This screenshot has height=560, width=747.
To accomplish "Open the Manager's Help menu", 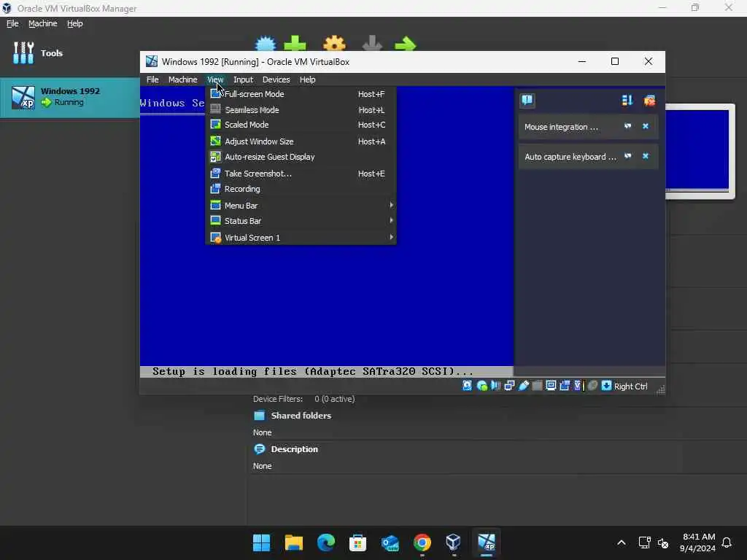I will [75, 23].
